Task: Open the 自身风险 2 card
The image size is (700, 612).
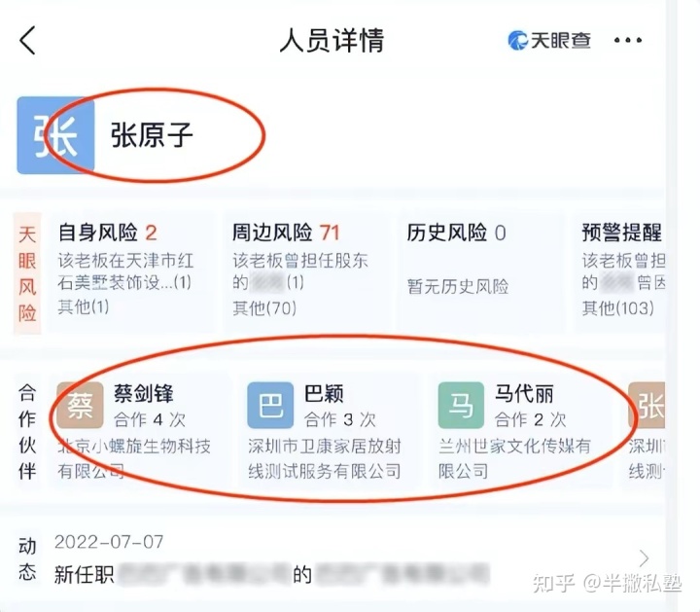Action: click(x=131, y=272)
